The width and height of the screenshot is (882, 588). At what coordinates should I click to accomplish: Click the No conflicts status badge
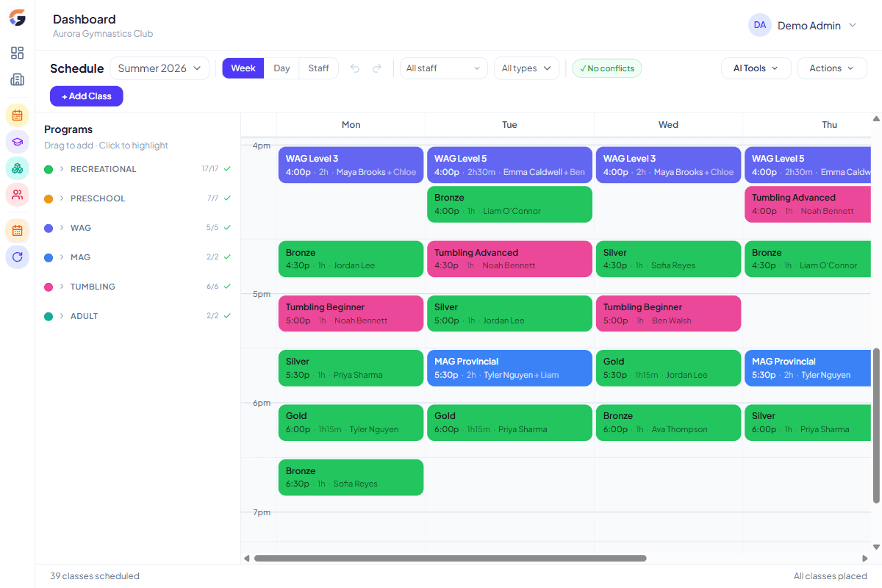[x=607, y=68]
